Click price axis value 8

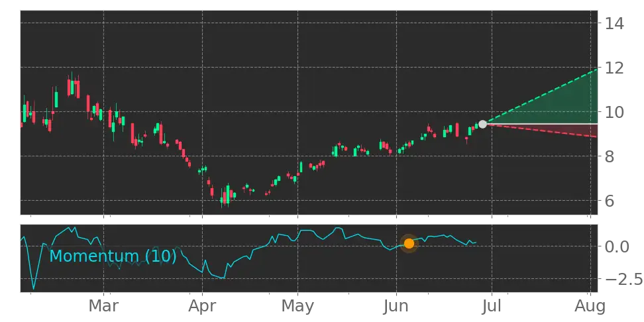coord(609,156)
